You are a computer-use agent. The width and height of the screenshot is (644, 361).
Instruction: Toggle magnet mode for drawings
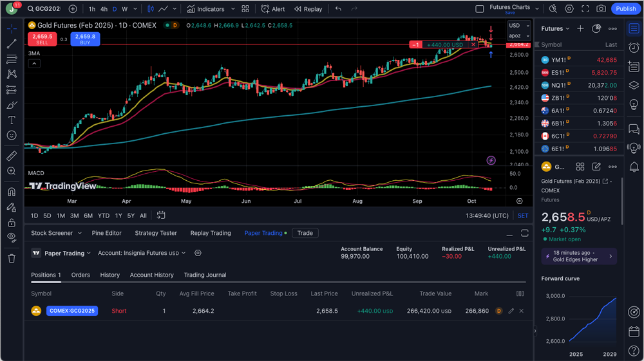coord(12,192)
